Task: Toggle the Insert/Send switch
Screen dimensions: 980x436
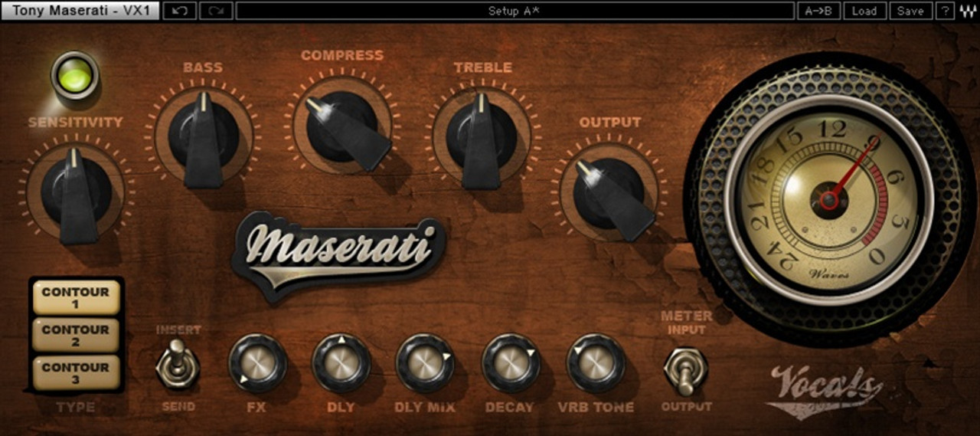Action: click(177, 366)
